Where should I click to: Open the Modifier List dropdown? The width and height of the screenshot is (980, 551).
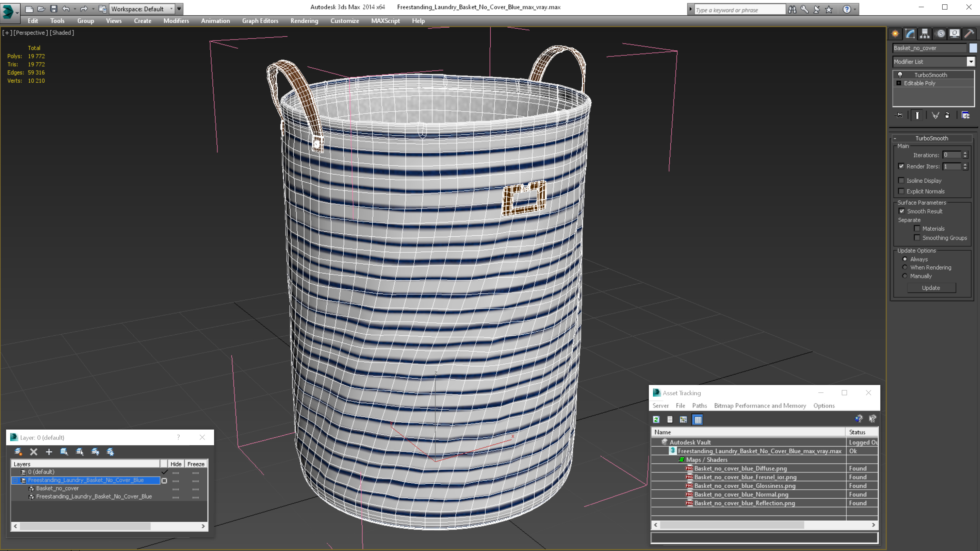pyautogui.click(x=970, y=62)
